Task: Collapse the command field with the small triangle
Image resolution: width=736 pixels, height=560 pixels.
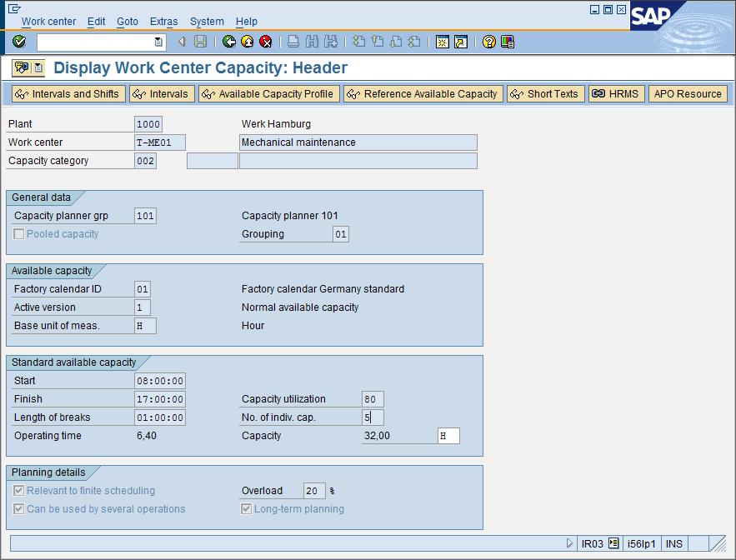Action: click(181, 42)
